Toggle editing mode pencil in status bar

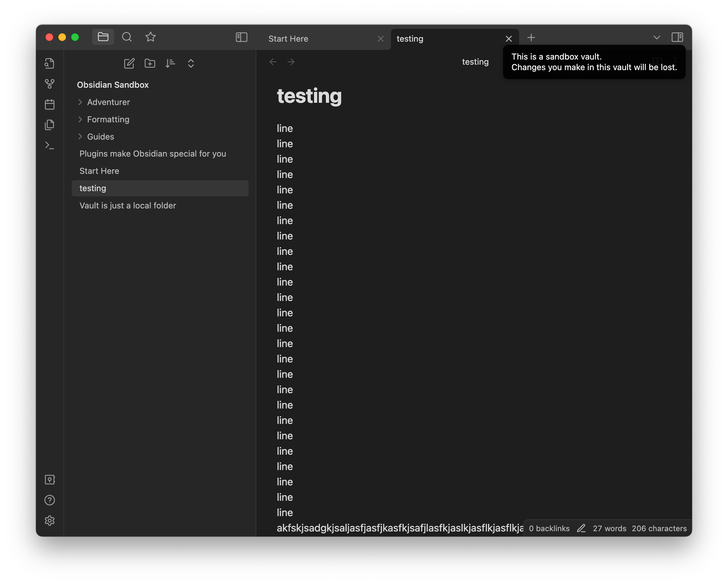(x=581, y=528)
